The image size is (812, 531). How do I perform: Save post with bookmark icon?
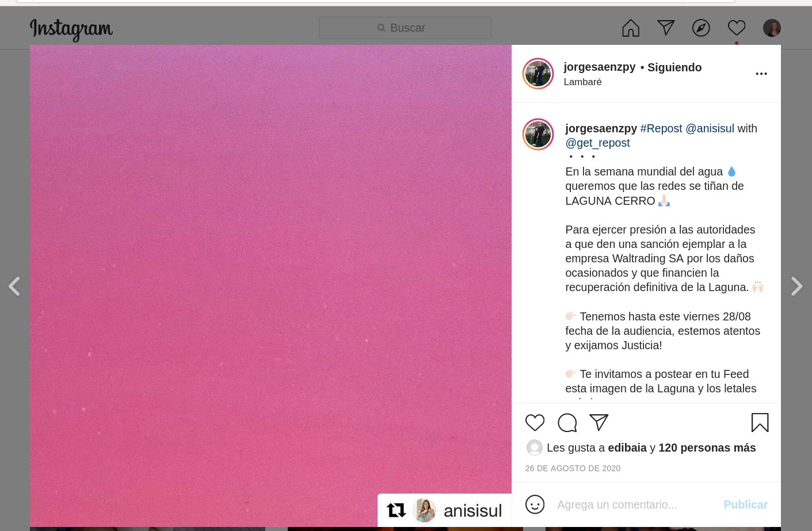coord(760,423)
